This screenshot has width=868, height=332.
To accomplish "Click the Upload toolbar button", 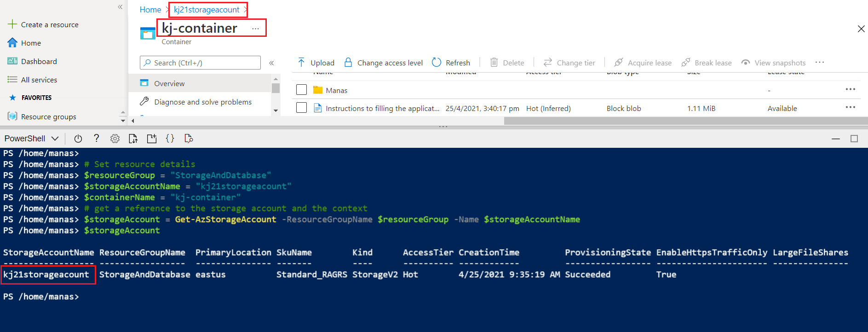I will point(316,63).
